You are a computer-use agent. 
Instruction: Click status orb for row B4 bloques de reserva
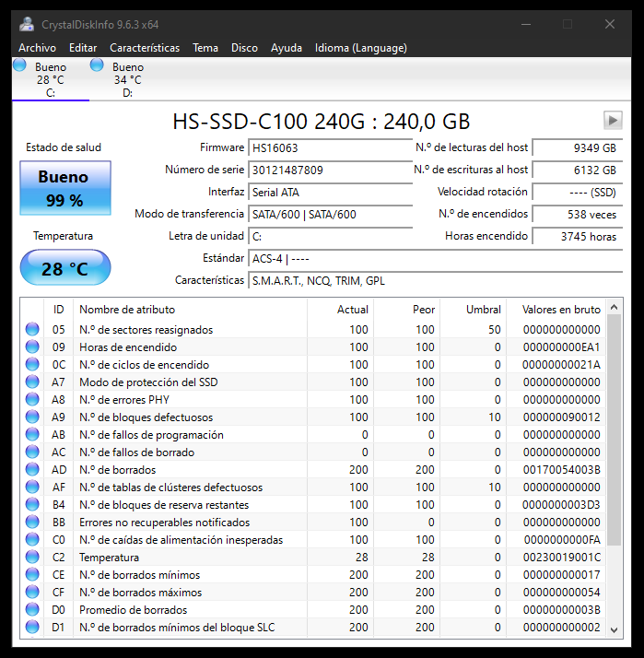point(32,504)
